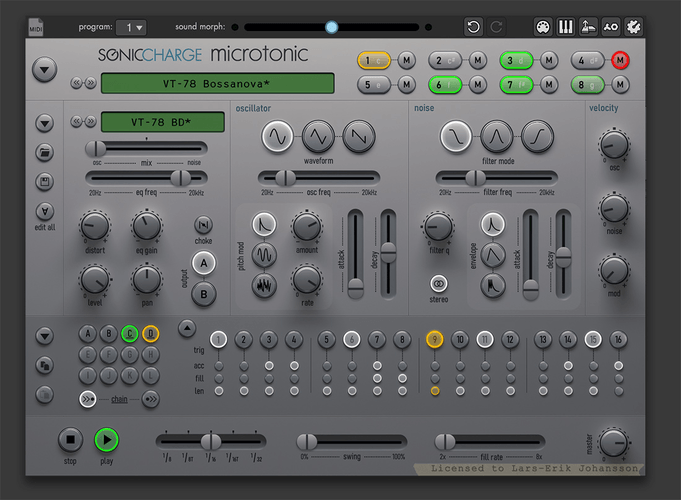The height and width of the screenshot is (500, 681).
Task: Save drum patch disk icon
Action: [44, 182]
